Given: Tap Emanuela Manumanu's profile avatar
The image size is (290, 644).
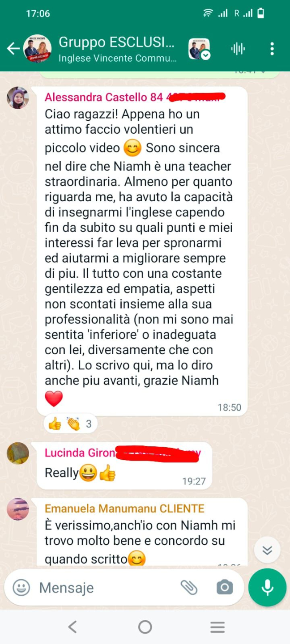Looking at the screenshot, I should 18,509.
